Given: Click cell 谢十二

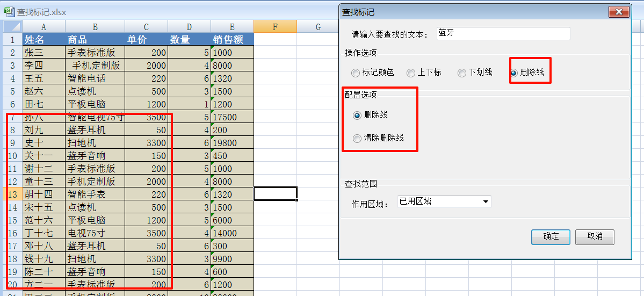Looking at the screenshot, I should point(44,168).
